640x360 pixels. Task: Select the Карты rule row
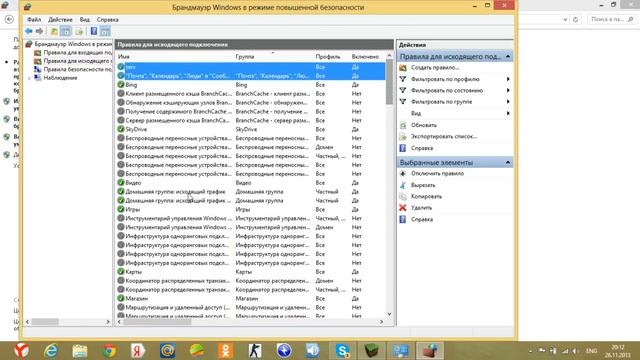250,272
